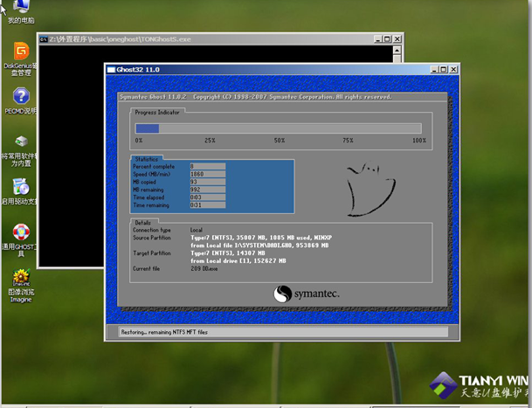The image size is (532, 408).
Task: Click the Ghost32 title bar system icon
Action: [112, 69]
